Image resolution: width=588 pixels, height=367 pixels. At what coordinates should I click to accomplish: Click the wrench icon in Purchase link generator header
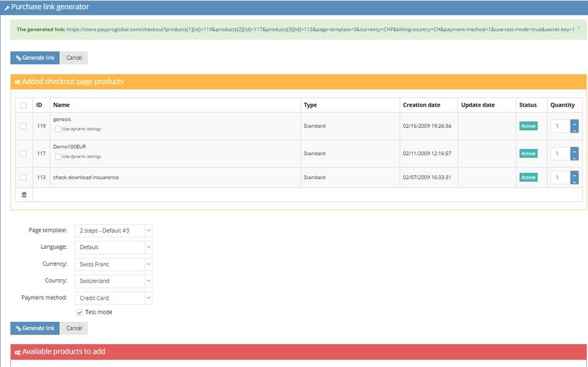(9, 6)
